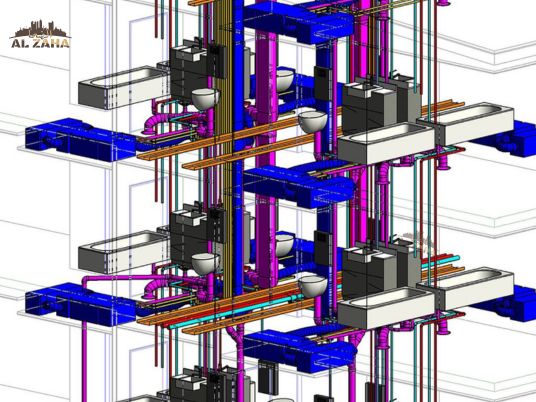Select the lower-floor toilet bowl near the right bathtub
The height and width of the screenshot is (402, 536).
313,286
